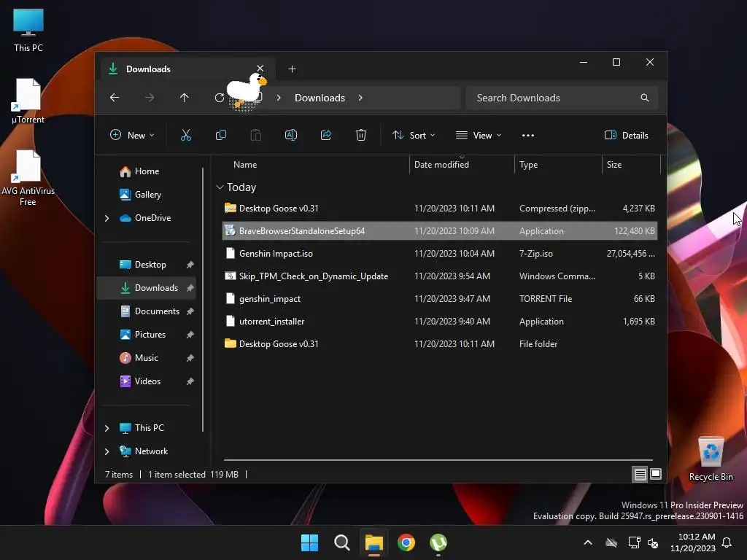The height and width of the screenshot is (560, 747).
Task: Open the notifications bell
Action: pyautogui.click(x=727, y=542)
